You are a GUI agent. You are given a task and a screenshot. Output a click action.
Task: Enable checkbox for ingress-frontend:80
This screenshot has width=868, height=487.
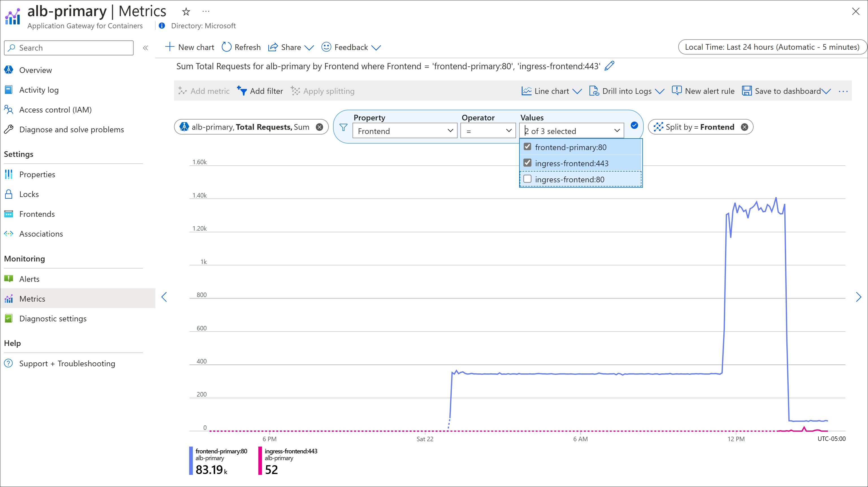tap(528, 179)
